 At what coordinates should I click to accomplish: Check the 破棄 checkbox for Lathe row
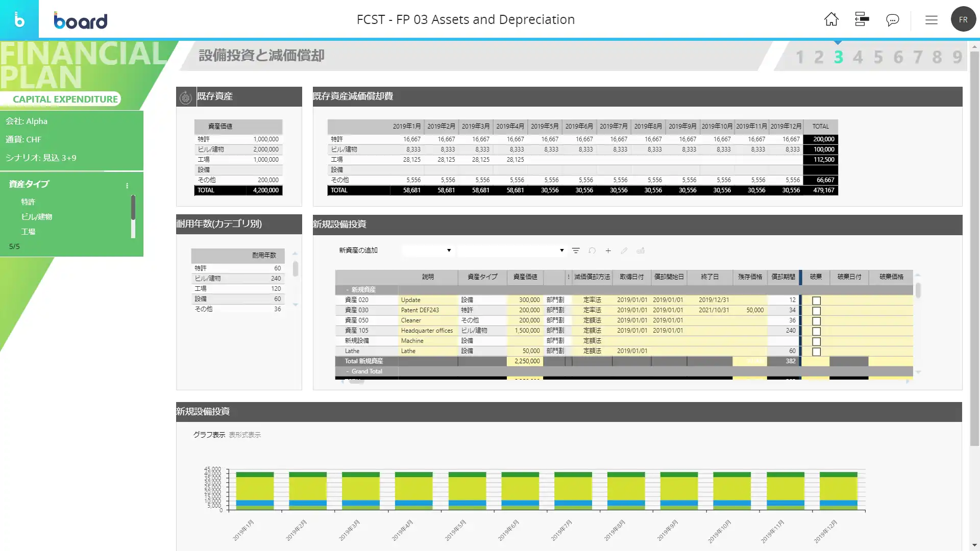[x=816, y=352]
